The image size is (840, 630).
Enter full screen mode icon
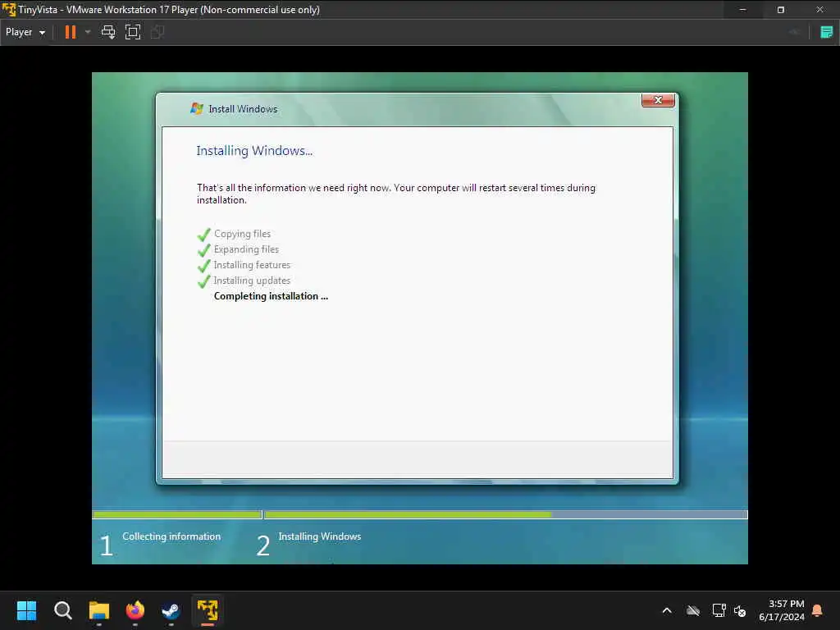(133, 32)
